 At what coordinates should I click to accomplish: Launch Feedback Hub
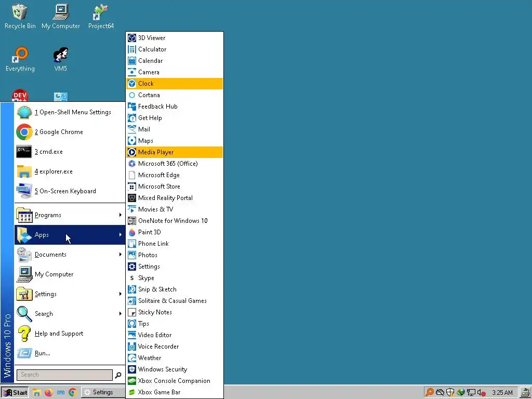tap(175, 106)
